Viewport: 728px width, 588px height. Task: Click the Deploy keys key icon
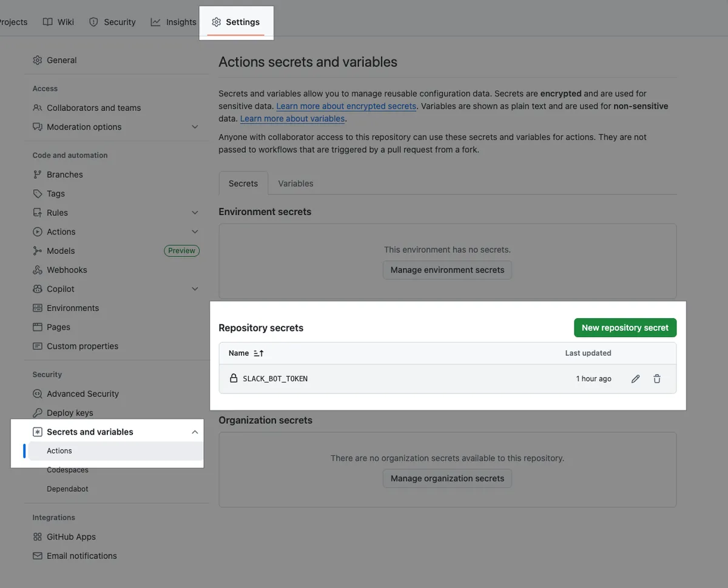[x=38, y=413]
